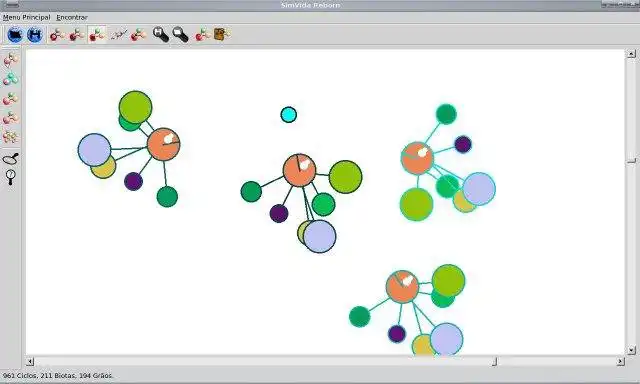This screenshot has height=384, width=640.
Task: Click the lone cyan circle near top center
Action: (x=289, y=115)
